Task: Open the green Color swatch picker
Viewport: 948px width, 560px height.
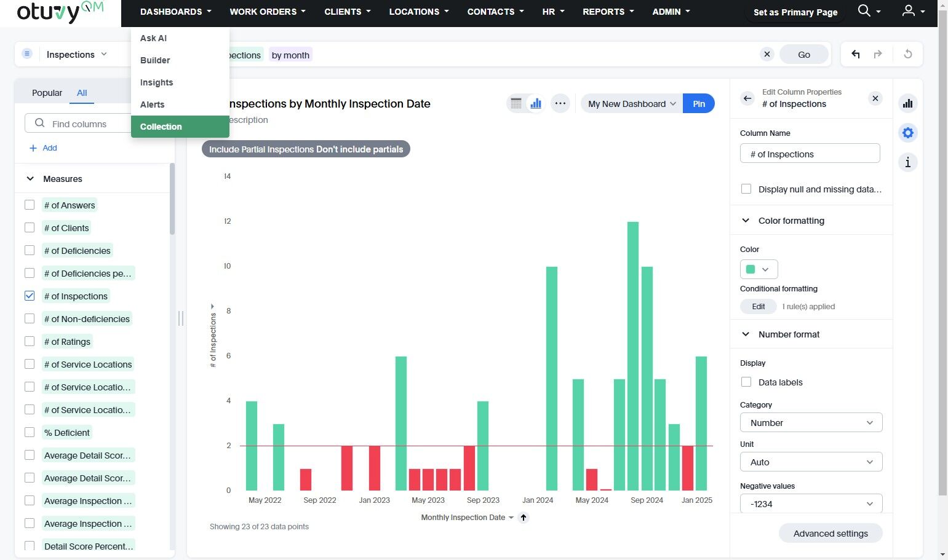Action: point(759,269)
